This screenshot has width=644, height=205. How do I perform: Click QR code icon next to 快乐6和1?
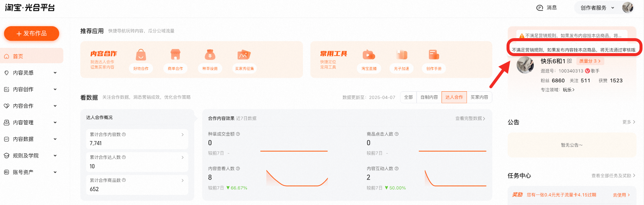pos(569,61)
